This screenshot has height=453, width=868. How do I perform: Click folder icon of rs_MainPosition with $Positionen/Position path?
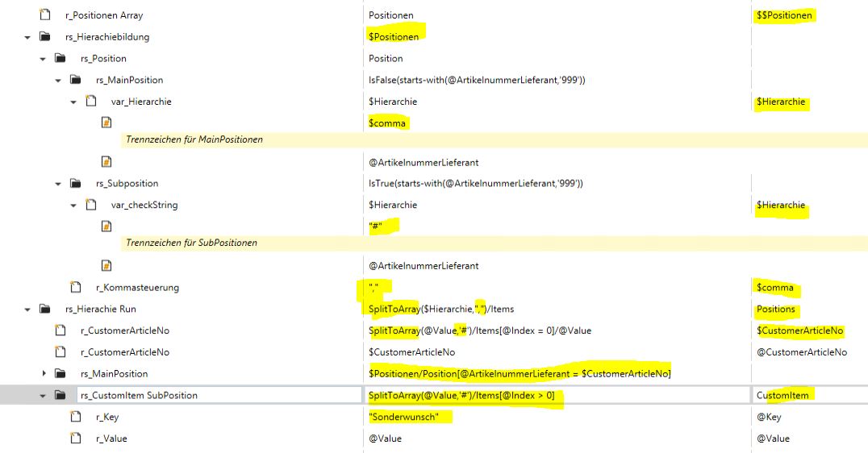(x=61, y=373)
